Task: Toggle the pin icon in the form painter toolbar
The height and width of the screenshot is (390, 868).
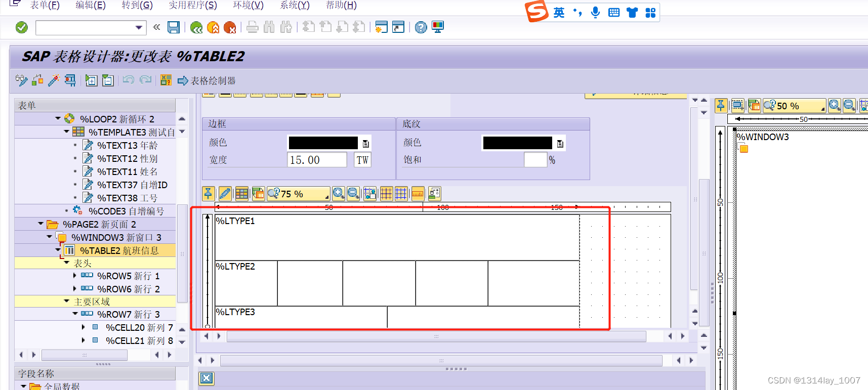Action: coord(721,105)
